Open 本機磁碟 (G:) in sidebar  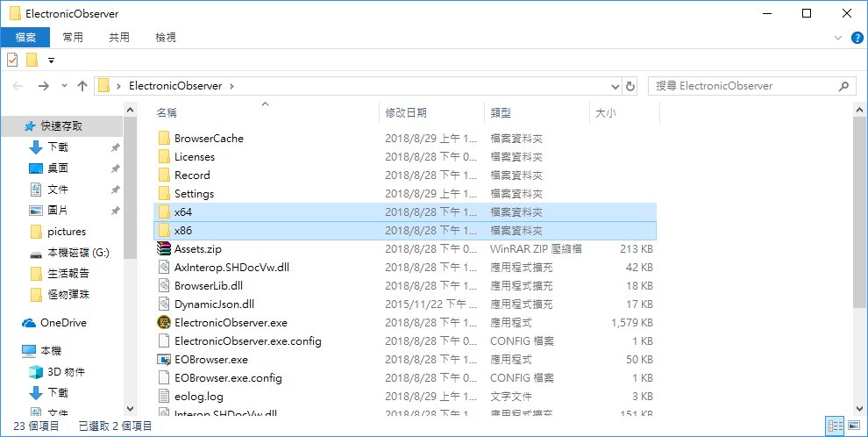[78, 253]
